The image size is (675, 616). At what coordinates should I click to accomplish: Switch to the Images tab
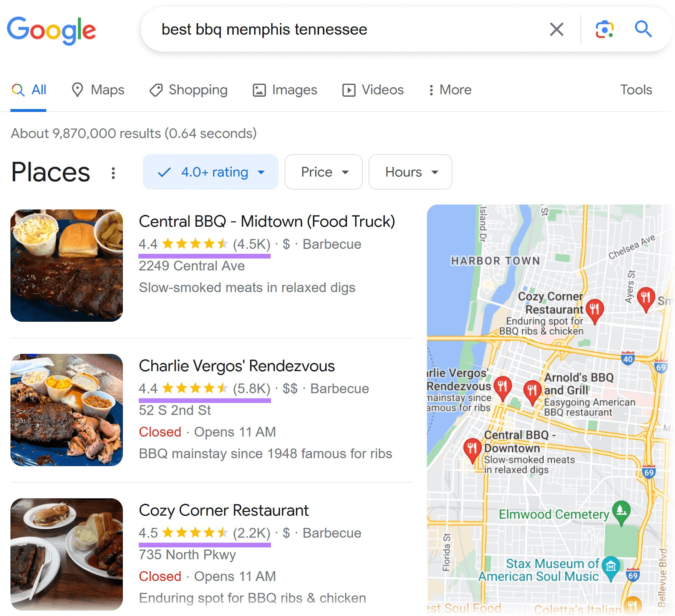pos(285,90)
